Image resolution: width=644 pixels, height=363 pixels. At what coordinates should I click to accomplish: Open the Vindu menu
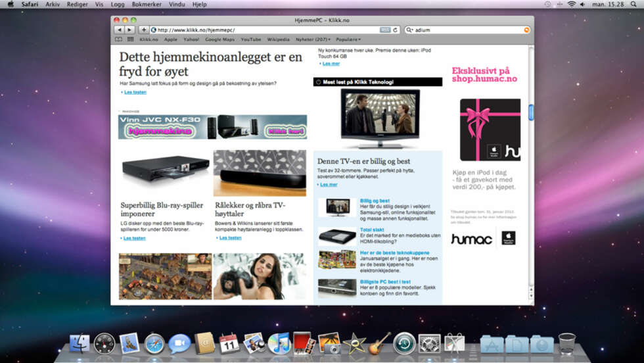pyautogui.click(x=177, y=4)
